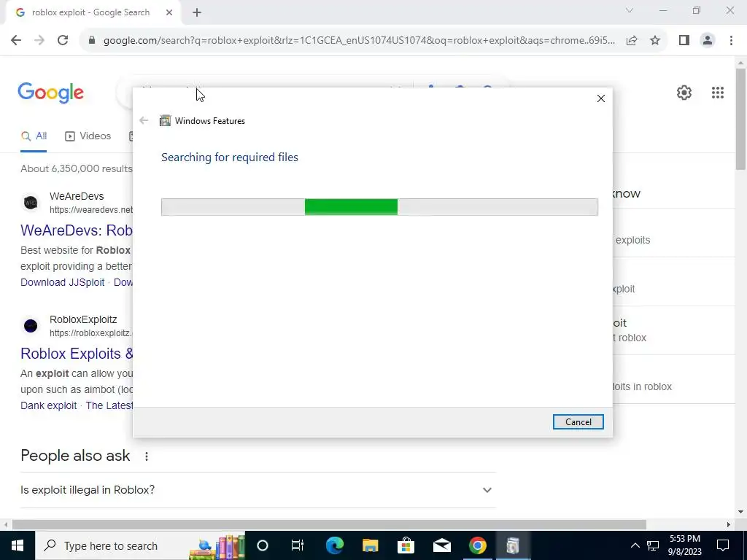This screenshot has height=560, width=747.
Task: Open the Google apps grid
Action: click(x=718, y=93)
